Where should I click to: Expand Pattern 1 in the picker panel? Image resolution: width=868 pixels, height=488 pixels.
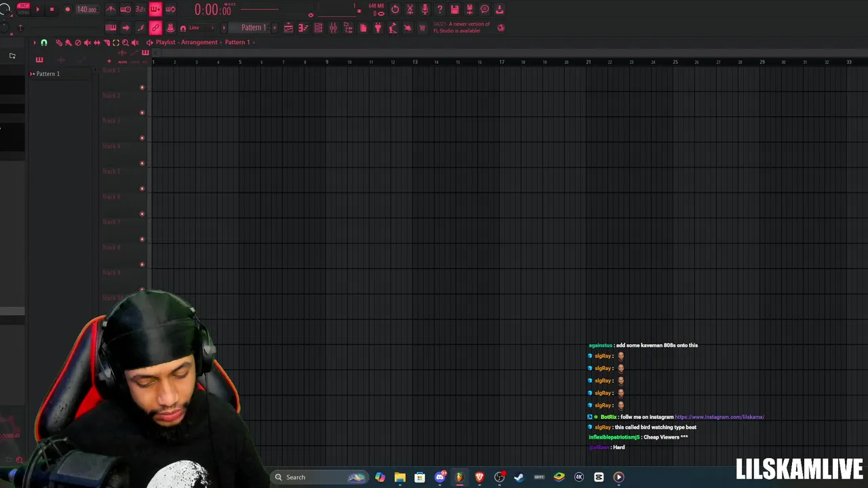(x=32, y=74)
